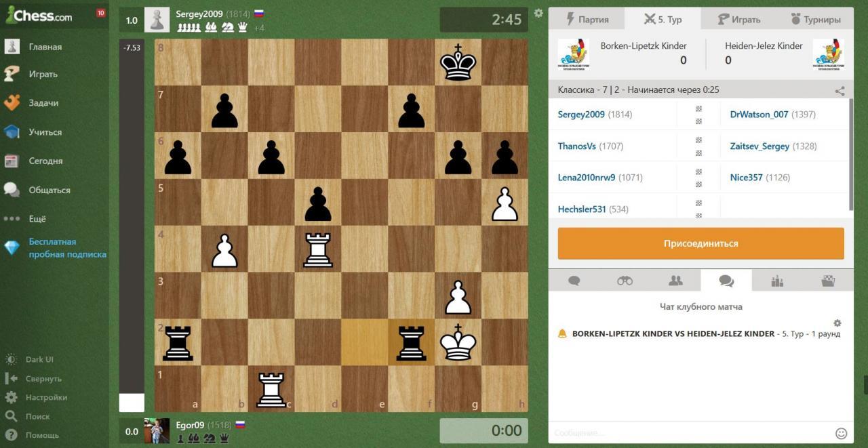Click the BORKEN-LIPETZK KINDER VS HEIDEN-JELEZ KINDER link
The width and height of the screenshot is (868, 448).
click(x=673, y=334)
